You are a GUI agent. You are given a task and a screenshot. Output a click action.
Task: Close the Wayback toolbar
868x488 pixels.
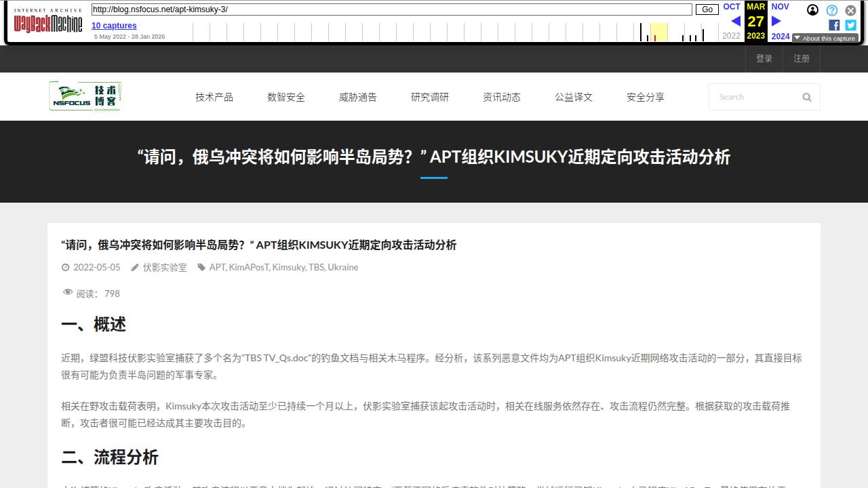pyautogui.click(x=850, y=10)
